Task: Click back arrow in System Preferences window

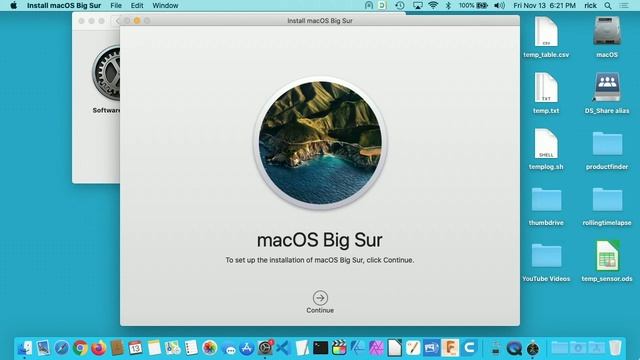Action: pyautogui.click(x=117, y=21)
